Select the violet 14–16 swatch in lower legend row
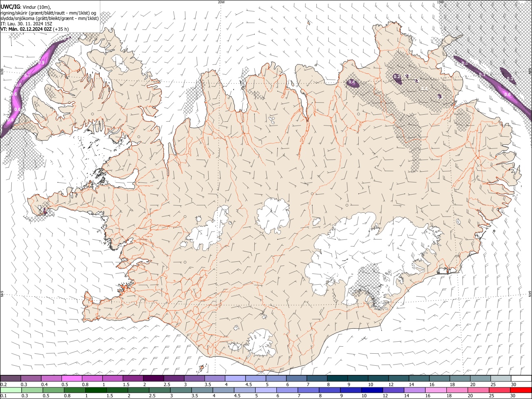Image resolution: width=532 pixels, height=399 pixels. 415,390
